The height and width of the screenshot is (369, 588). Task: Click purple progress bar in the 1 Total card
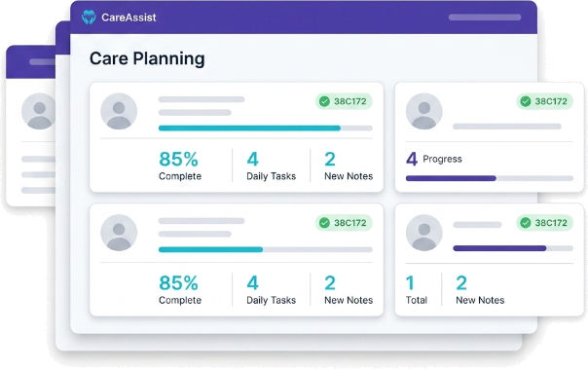(513, 248)
